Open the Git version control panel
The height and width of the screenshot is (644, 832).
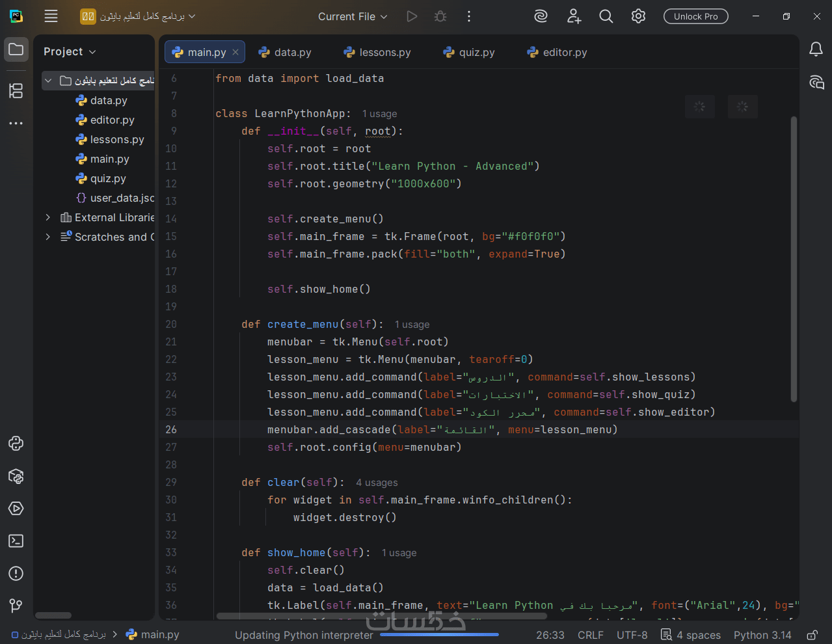click(16, 606)
